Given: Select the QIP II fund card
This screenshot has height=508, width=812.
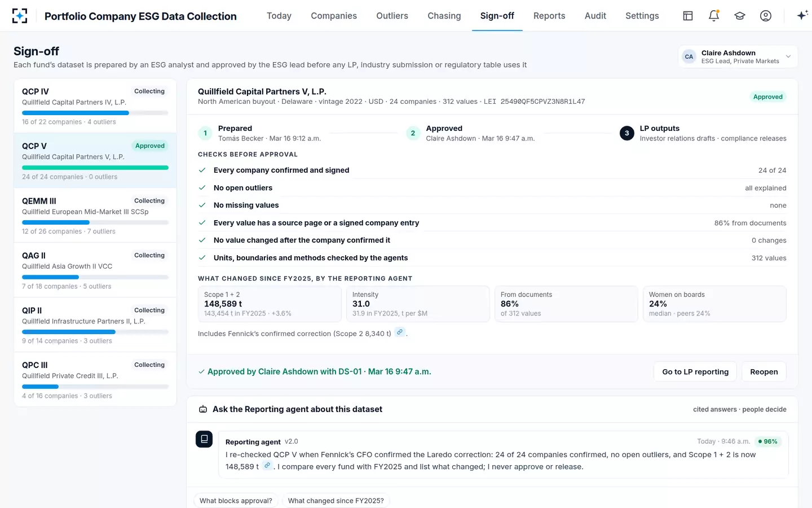Looking at the screenshot, I should pyautogui.click(x=95, y=325).
